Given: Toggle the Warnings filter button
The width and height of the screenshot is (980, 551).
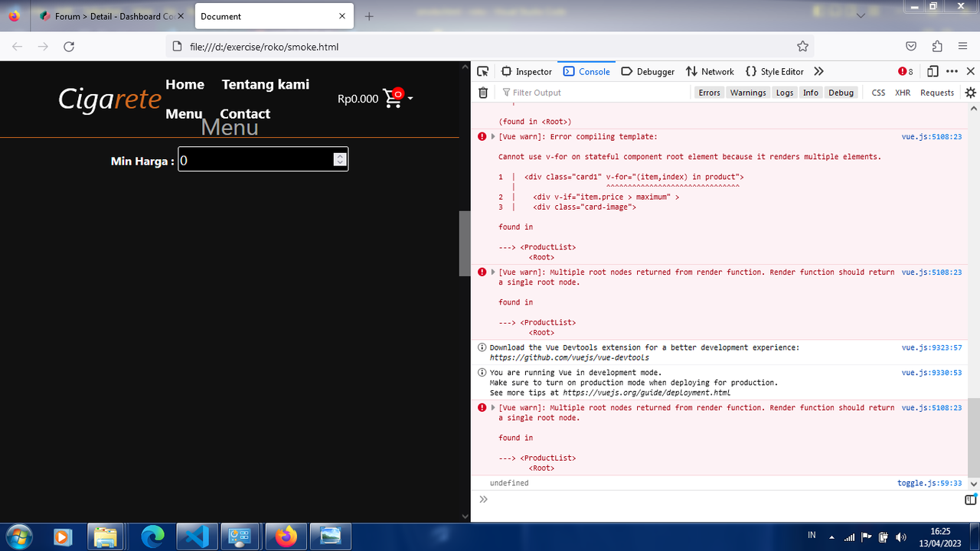Looking at the screenshot, I should (748, 93).
